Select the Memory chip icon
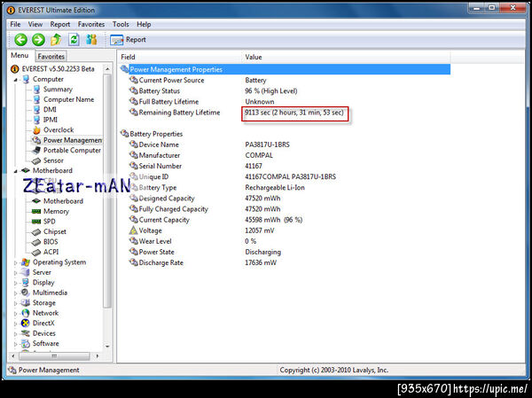The image size is (532, 398). 36,211
